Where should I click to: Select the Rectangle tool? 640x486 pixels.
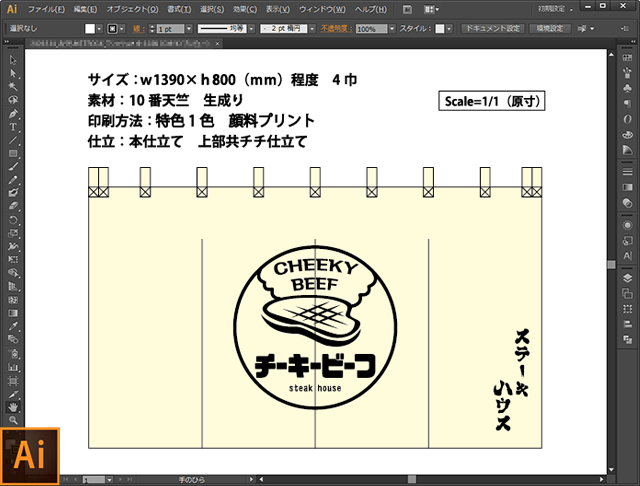[13, 153]
